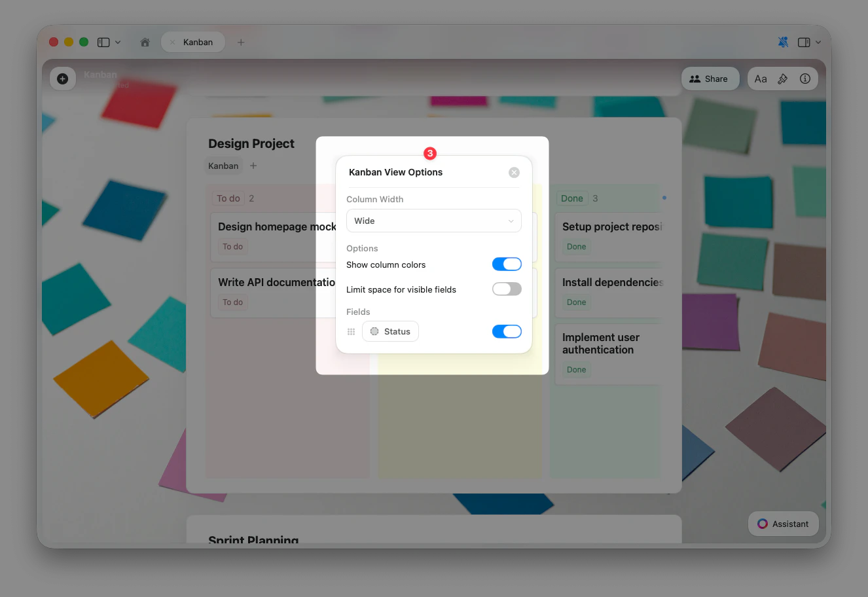The width and height of the screenshot is (868, 597).
Task: Grab the drag handle beside the Status field
Action: tap(351, 331)
